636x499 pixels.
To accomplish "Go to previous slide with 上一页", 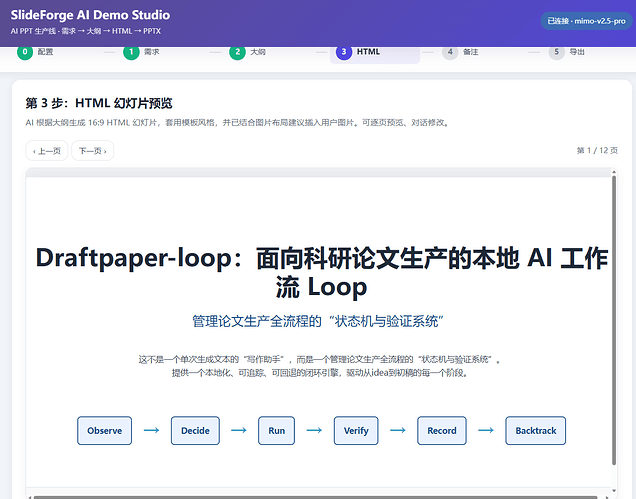I will tap(47, 151).
